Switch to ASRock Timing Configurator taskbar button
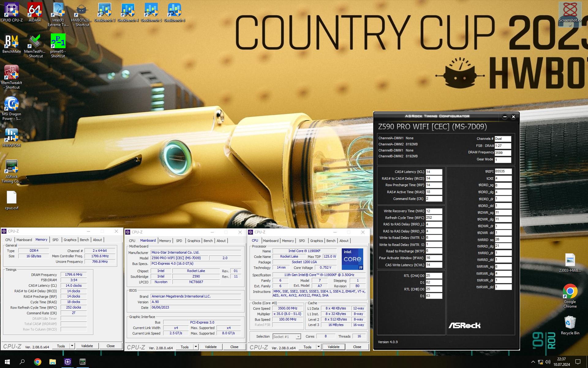Image resolution: width=588 pixels, height=368 pixels. (83, 362)
